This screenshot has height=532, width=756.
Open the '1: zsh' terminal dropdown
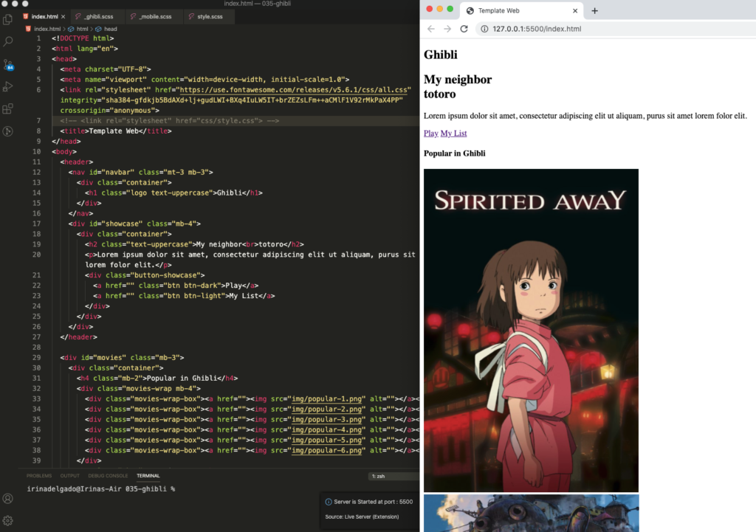coord(394,476)
